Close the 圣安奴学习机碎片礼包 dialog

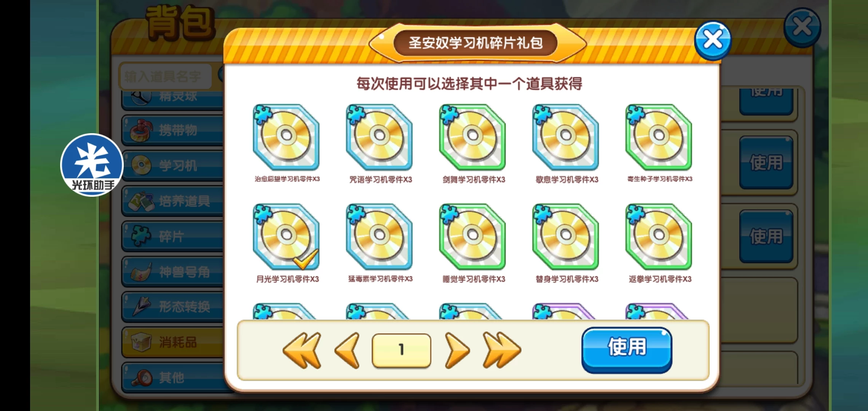click(712, 40)
